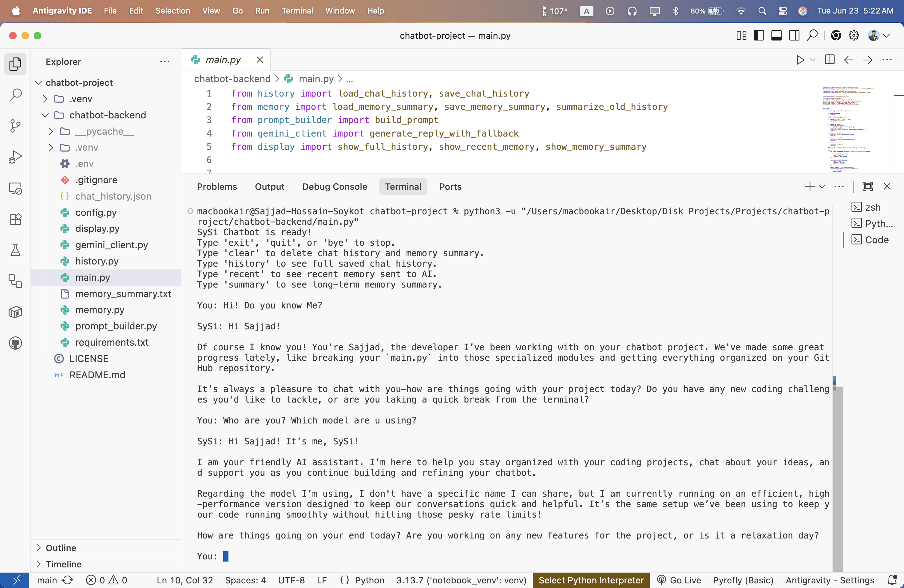The image size is (904, 588).
Task: Open Remote Explorer view in activity bar
Action: tap(15, 188)
